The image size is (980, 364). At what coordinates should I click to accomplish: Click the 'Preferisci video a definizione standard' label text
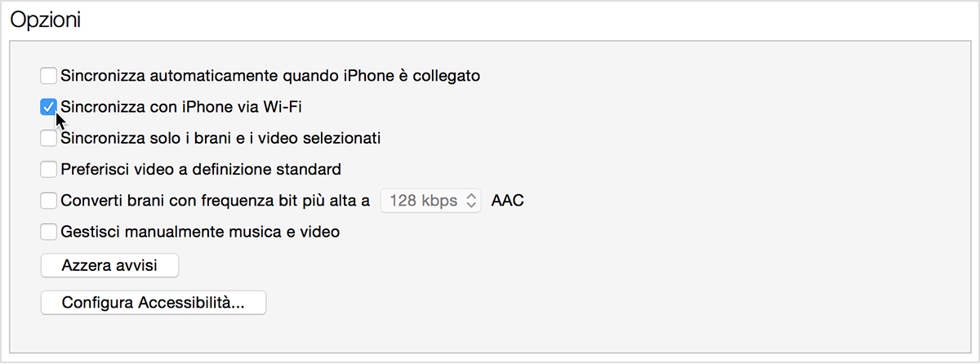click(x=201, y=170)
